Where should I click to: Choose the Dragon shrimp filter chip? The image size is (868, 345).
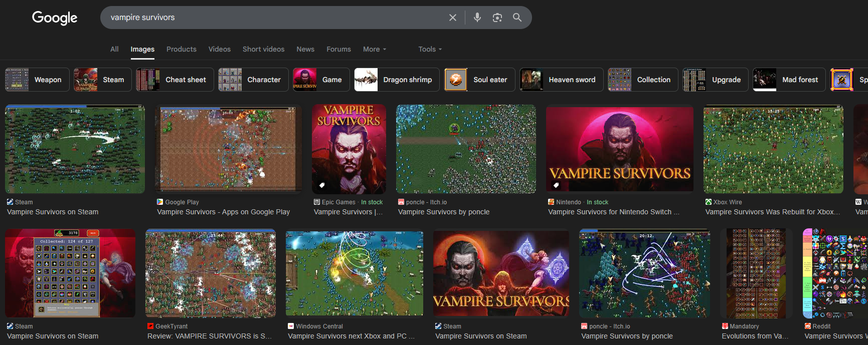[397, 80]
